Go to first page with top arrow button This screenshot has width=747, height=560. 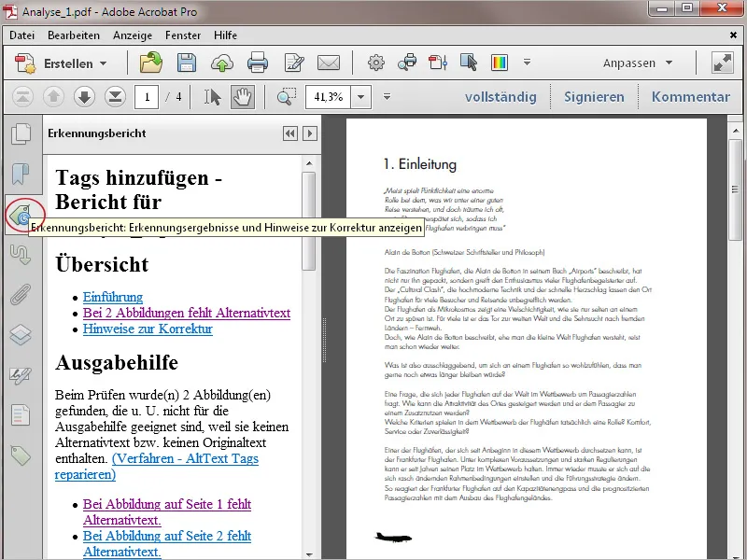coord(22,97)
